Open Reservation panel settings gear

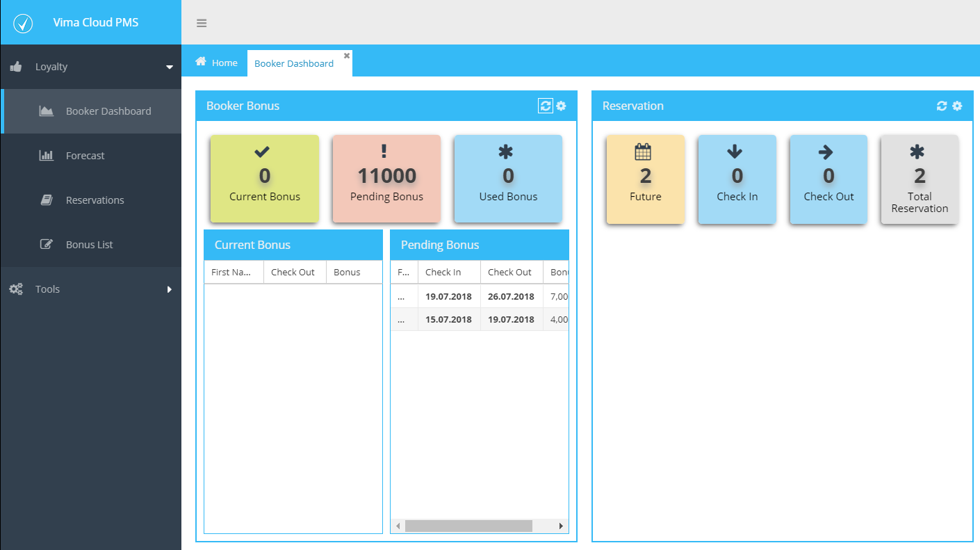(x=957, y=106)
